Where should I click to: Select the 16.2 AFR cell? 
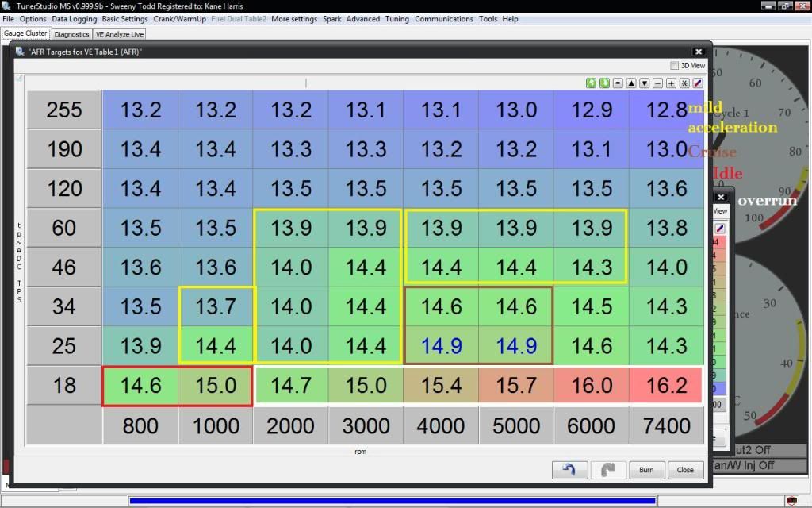pyautogui.click(x=666, y=386)
